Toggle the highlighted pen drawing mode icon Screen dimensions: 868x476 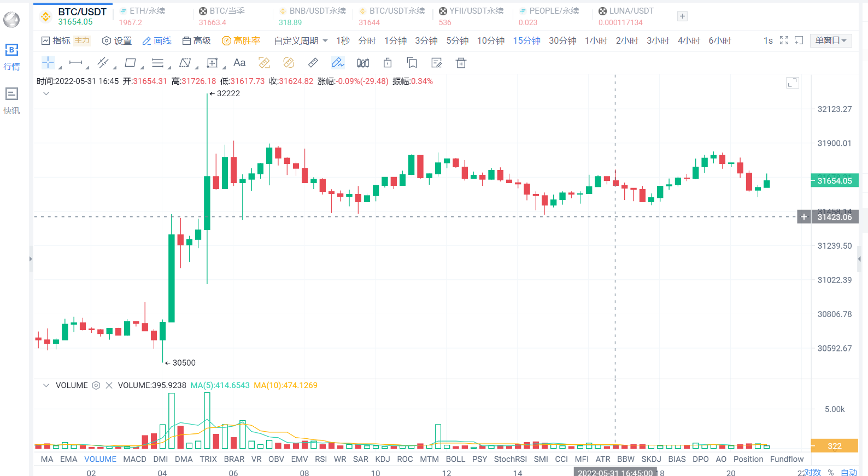[x=338, y=63]
